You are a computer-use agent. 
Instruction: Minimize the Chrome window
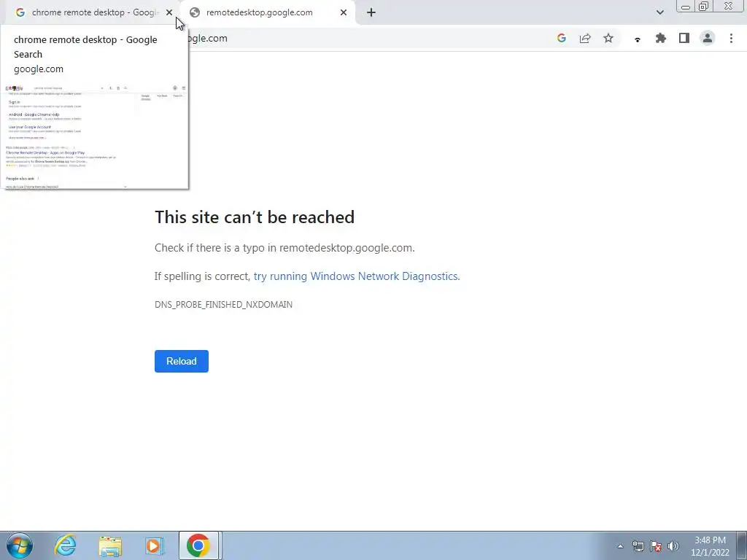coord(686,6)
